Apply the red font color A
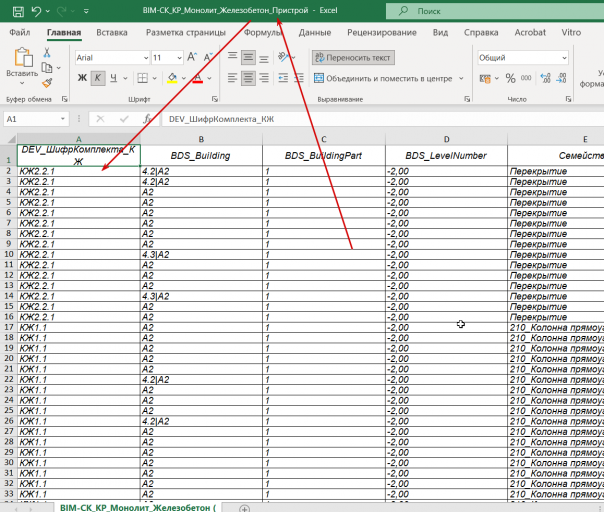 pos(198,78)
